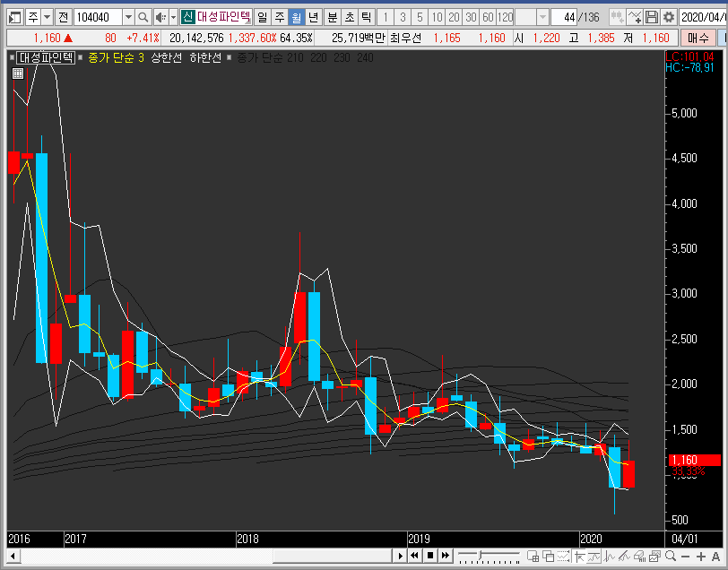The image size is (728, 570).
Task: Click the fast-forward playback button
Action: point(446,555)
